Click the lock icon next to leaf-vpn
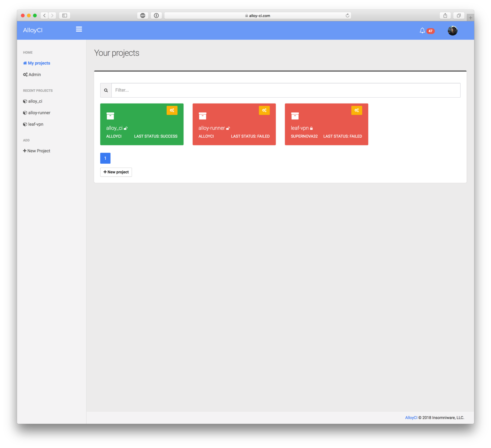This screenshot has width=491, height=448. coord(311,128)
